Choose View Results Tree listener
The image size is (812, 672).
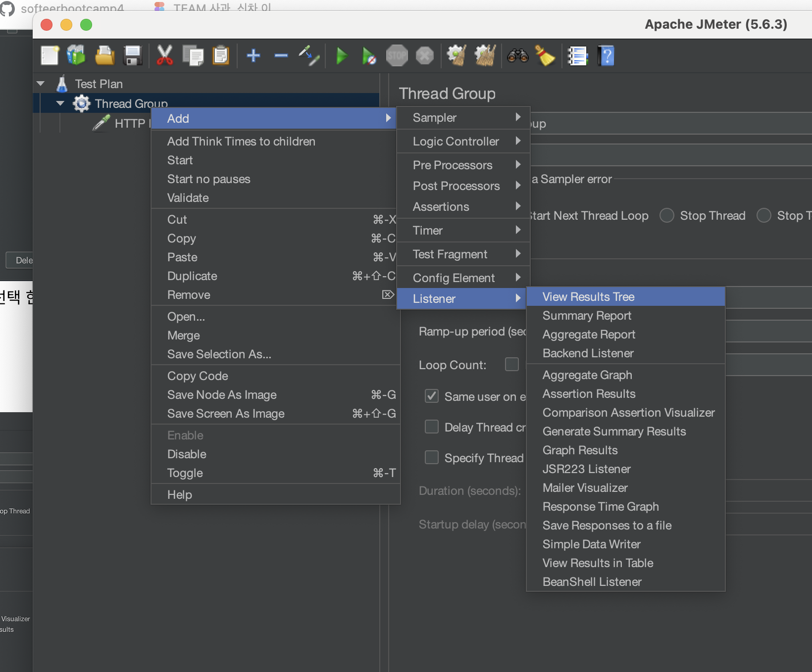(626, 296)
